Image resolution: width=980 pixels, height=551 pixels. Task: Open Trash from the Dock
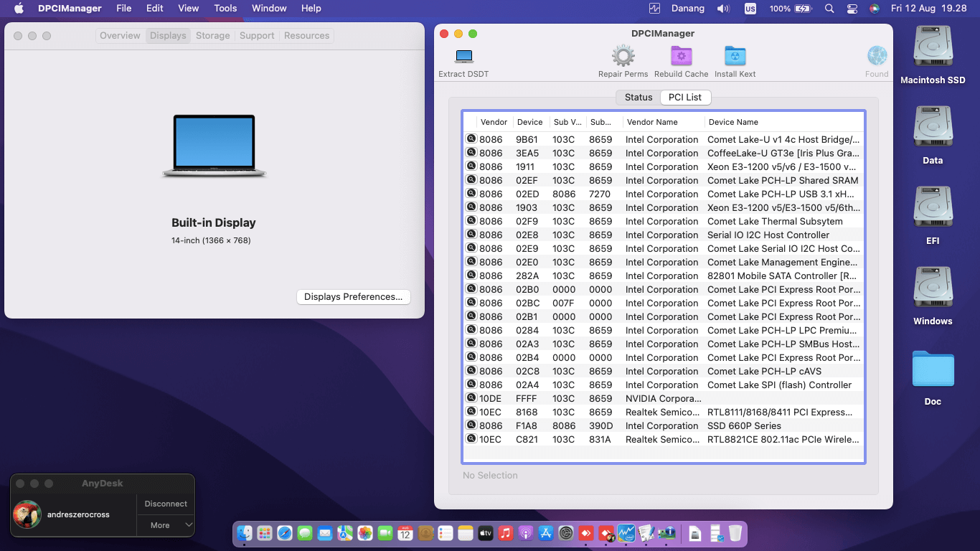pyautogui.click(x=735, y=533)
